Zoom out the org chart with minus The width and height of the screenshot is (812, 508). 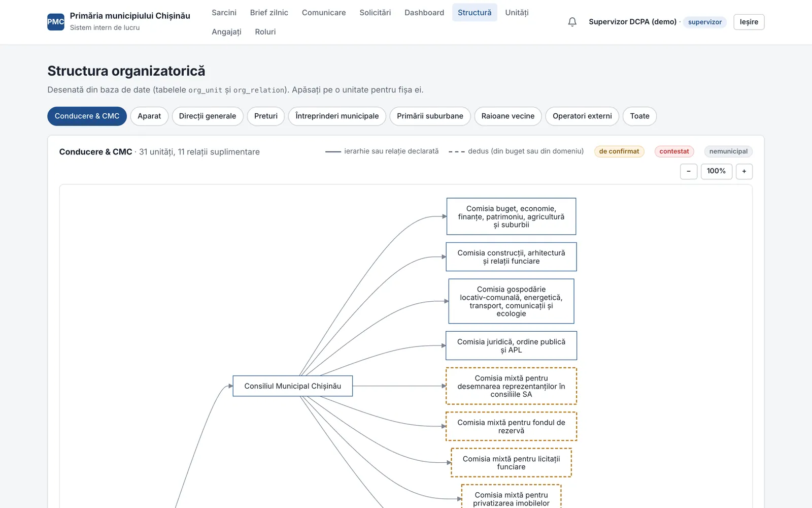tap(689, 171)
